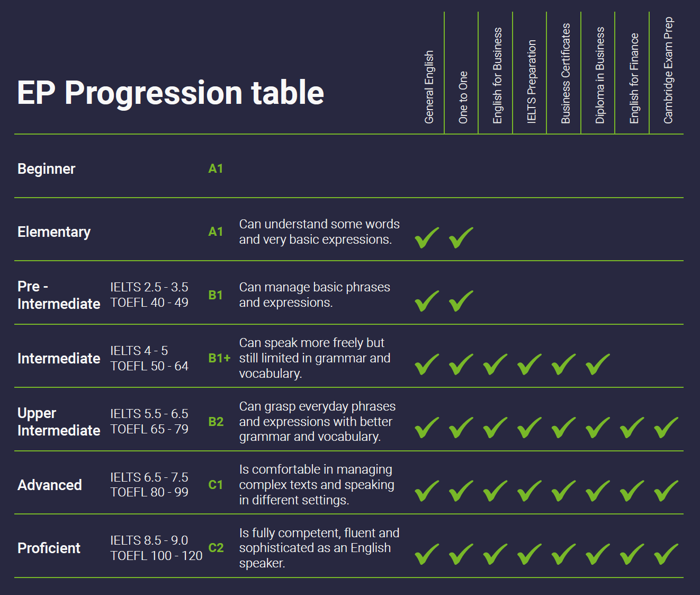The height and width of the screenshot is (595, 700).
Task: Click Proficient Business Certificates checkmark
Action: [x=563, y=554]
